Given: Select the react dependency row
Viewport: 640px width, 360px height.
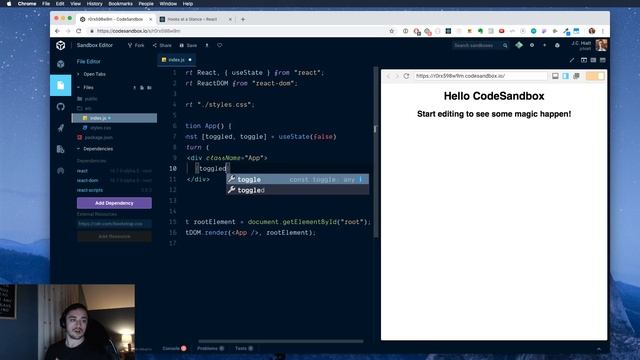Looking at the screenshot, I should click(x=114, y=171).
